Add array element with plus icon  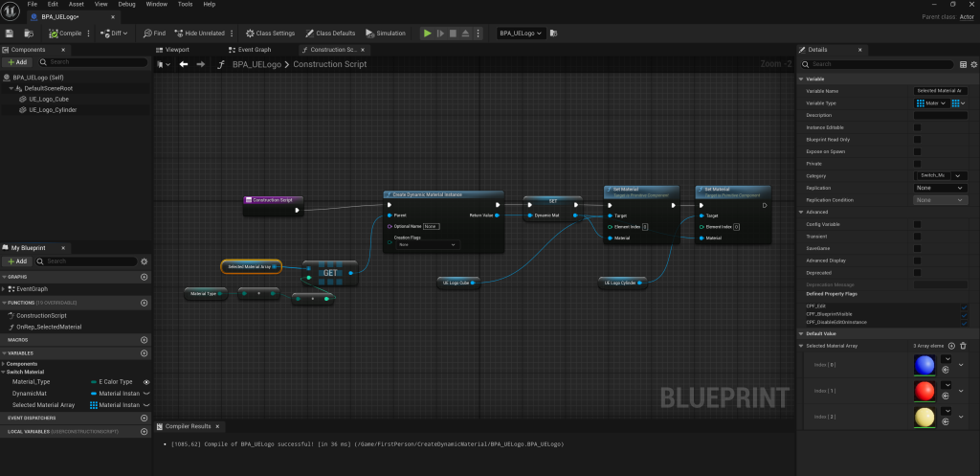point(951,346)
